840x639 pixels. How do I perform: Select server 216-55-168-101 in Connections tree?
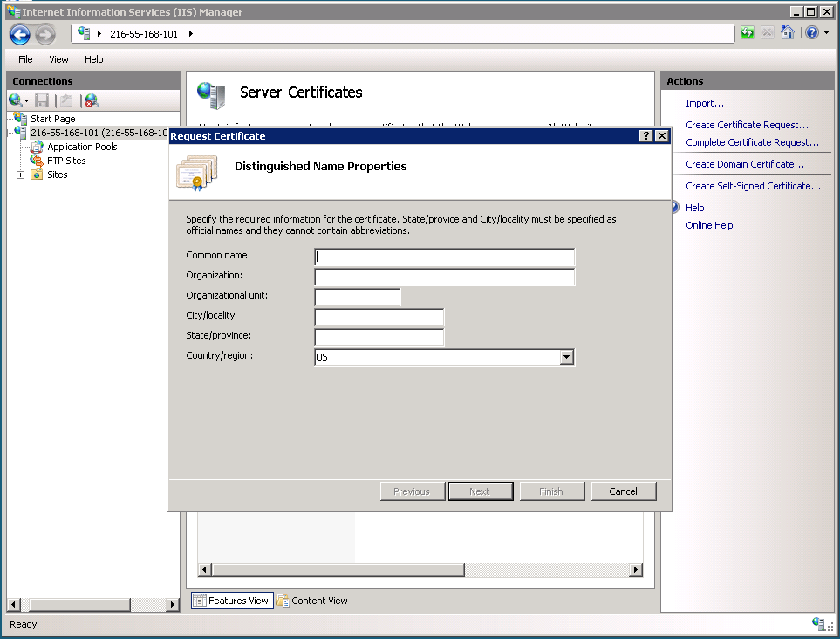coord(99,133)
